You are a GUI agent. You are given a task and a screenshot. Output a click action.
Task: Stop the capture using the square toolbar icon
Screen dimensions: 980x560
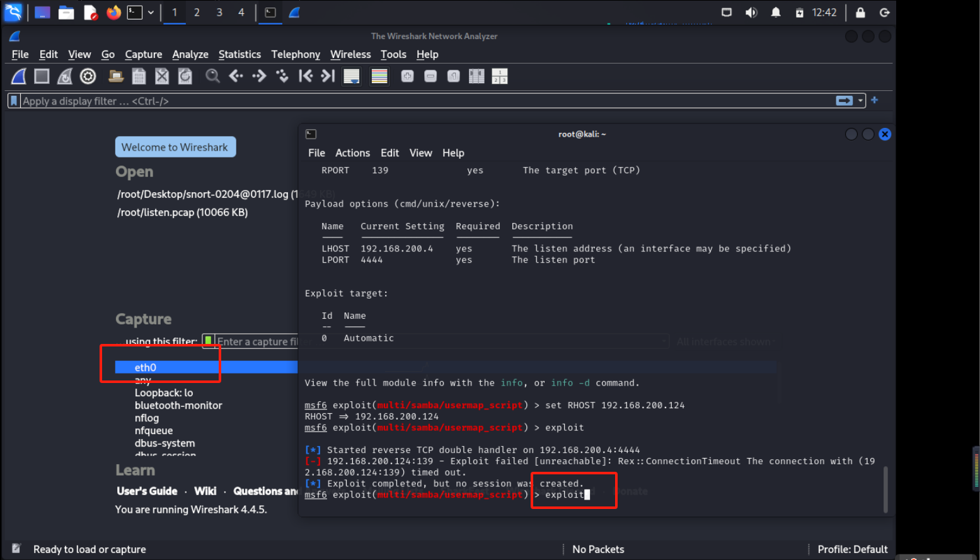pos(42,76)
